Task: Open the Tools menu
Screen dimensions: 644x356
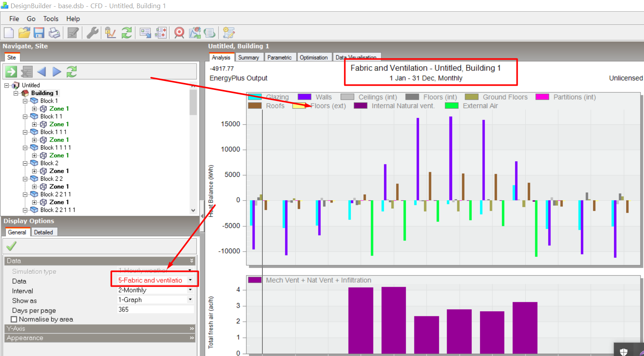Action: 51,19
